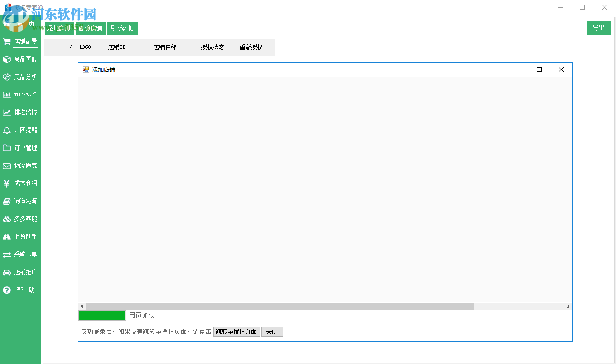Click the 多多客服 sidebar icon
This screenshot has height=364, width=616.
7,219
